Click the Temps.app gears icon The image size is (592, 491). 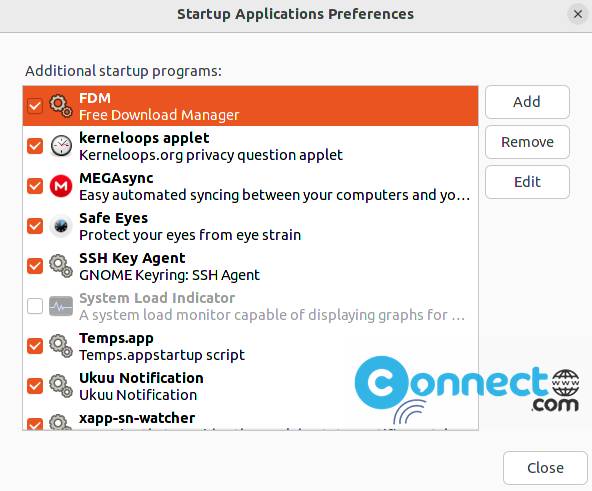(x=61, y=346)
